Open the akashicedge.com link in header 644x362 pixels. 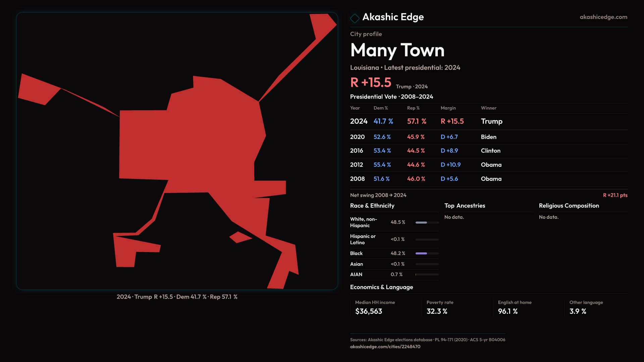point(603,17)
